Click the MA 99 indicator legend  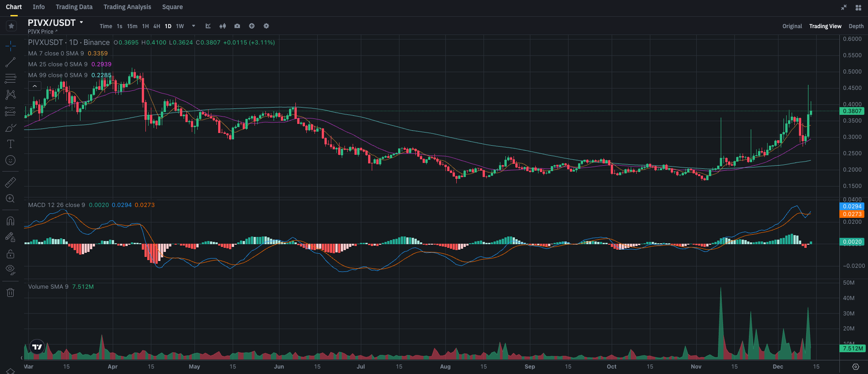(70, 75)
